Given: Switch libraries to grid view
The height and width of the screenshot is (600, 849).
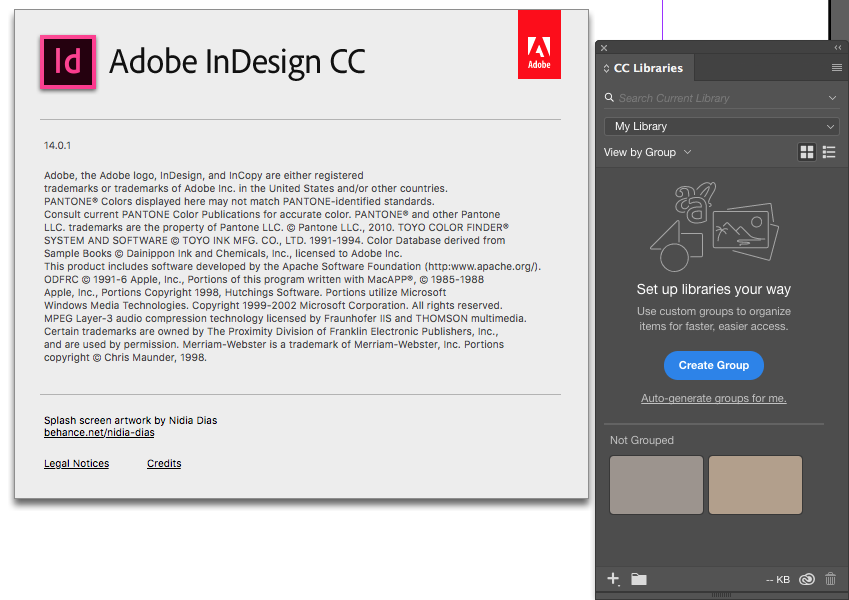Looking at the screenshot, I should [807, 152].
